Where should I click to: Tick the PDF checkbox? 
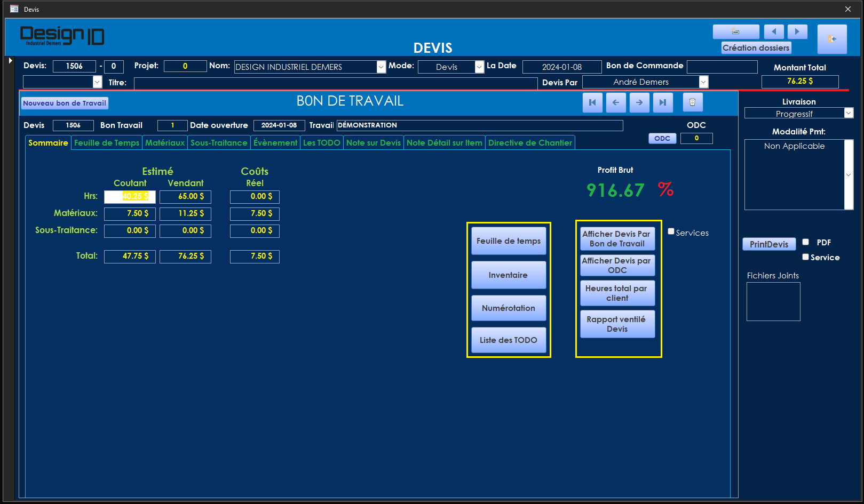(805, 242)
